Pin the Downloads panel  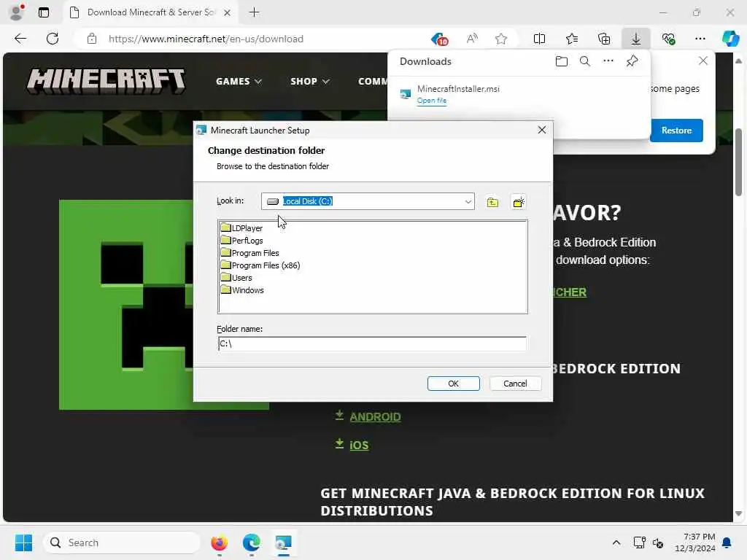coord(632,61)
